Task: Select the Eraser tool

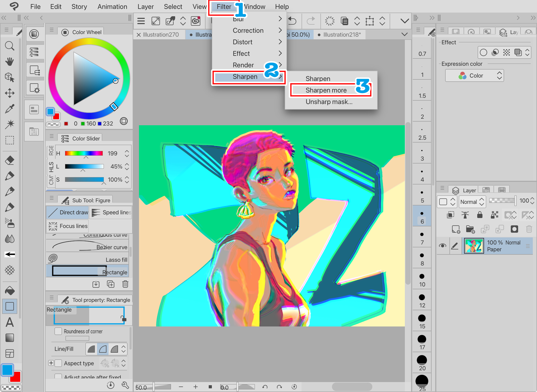Action: click(10, 160)
